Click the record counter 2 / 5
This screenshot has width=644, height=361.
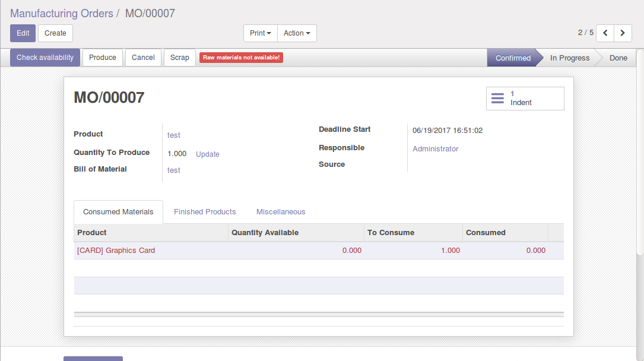[586, 33]
